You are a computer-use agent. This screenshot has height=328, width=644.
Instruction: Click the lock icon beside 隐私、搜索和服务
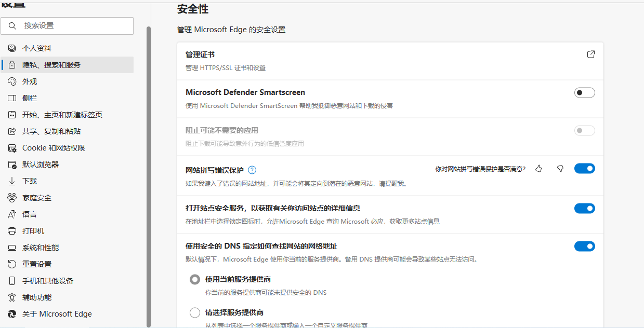tap(12, 65)
